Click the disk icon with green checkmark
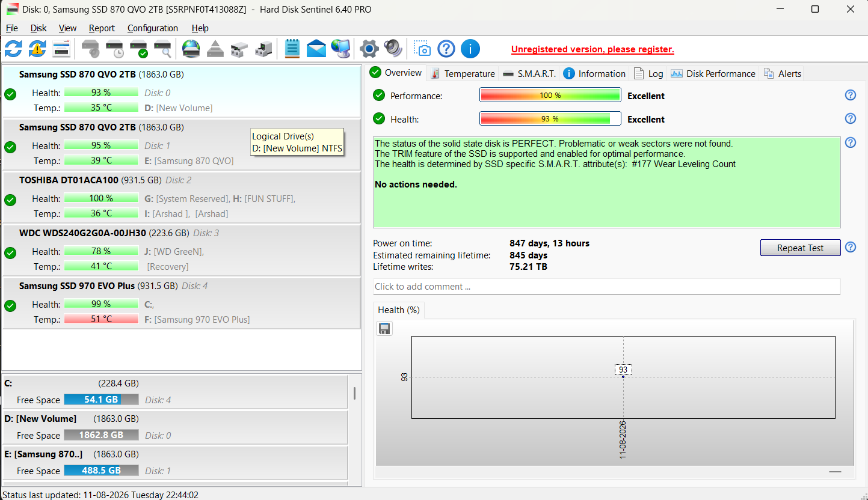Screen dimensions: 868x500 pyautogui.click(x=140, y=49)
